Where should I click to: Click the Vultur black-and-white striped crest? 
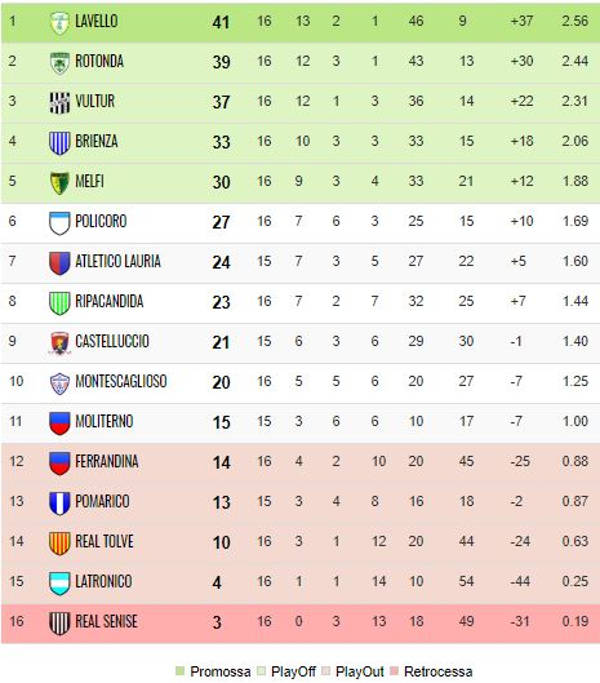point(60,102)
